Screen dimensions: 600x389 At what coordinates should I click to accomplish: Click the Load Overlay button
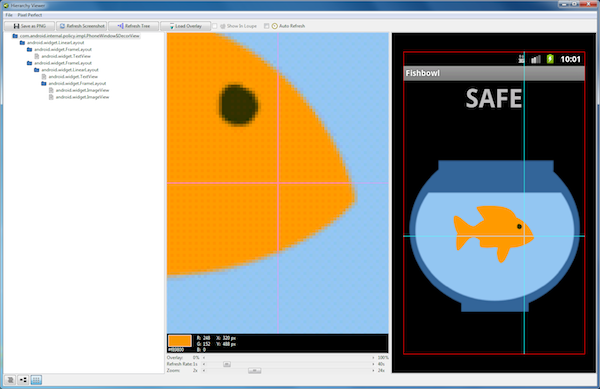[185, 26]
